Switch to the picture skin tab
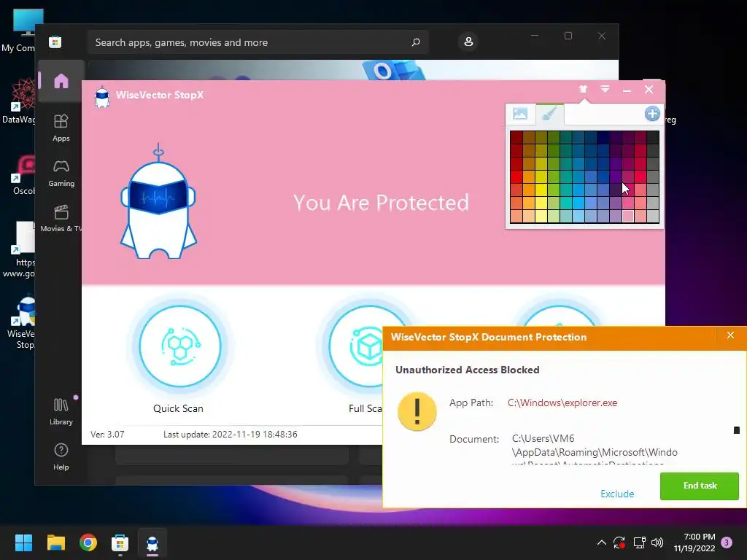This screenshot has width=747, height=560. tap(519, 114)
